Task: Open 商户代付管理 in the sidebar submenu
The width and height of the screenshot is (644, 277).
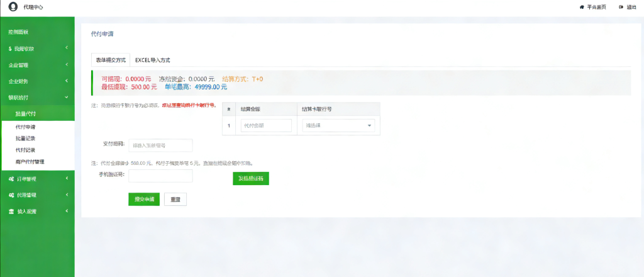Action: (x=30, y=162)
